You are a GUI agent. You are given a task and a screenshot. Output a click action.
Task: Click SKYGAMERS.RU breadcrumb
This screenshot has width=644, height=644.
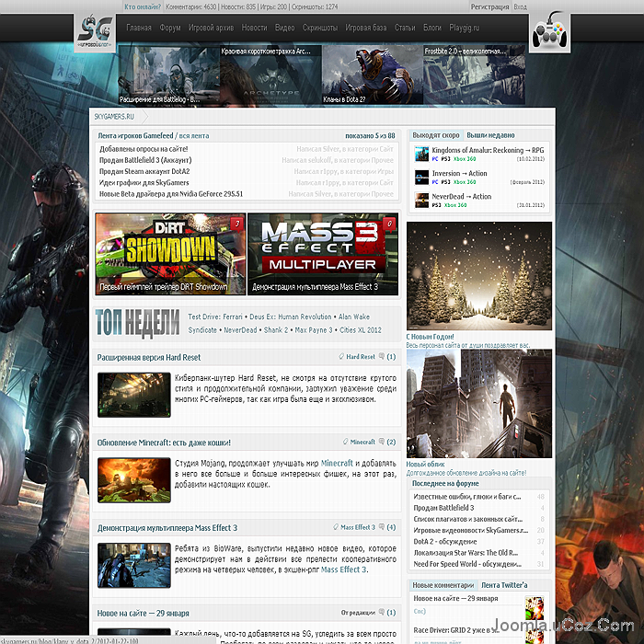(114, 117)
